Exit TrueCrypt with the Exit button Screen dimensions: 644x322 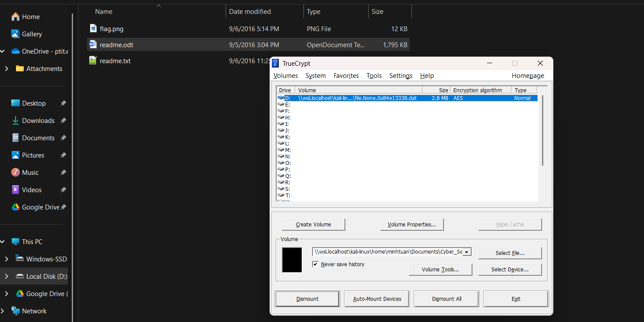pos(516,299)
